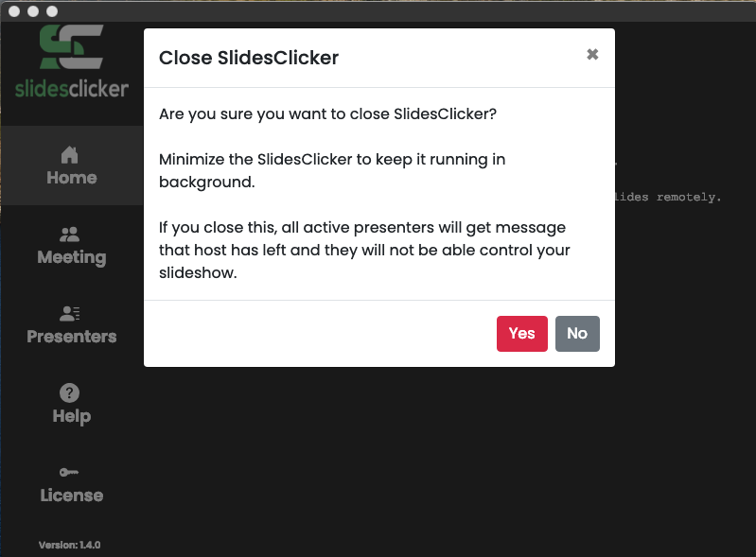Screen dimensions: 756x557
Task: Click the Presenters person-list icon
Action: point(69,314)
